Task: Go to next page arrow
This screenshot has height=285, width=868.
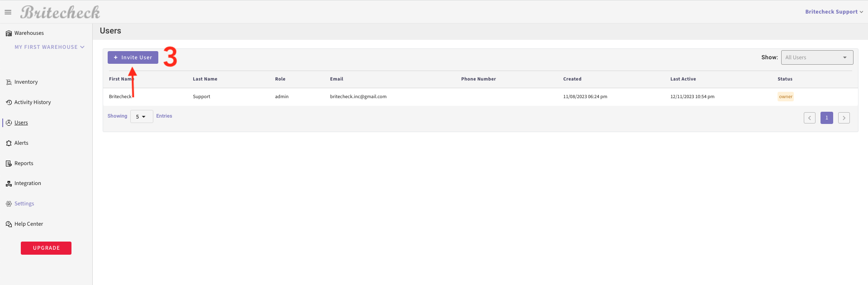Action: click(844, 118)
